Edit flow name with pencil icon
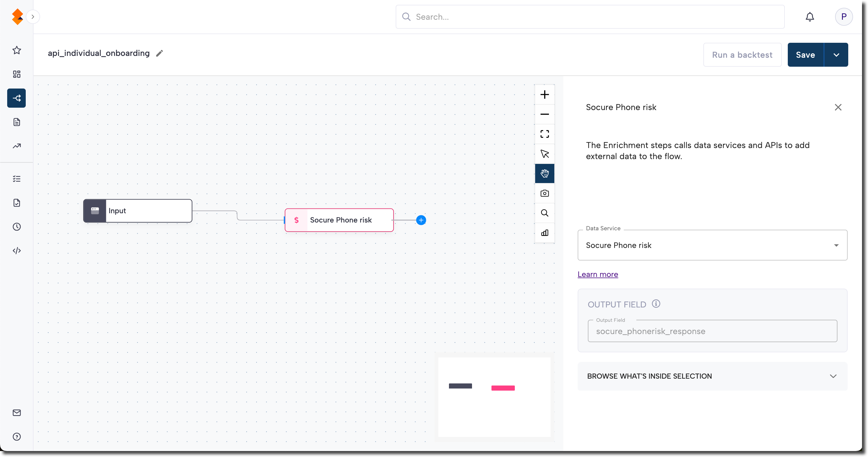Image resolution: width=868 pixels, height=457 pixels. click(x=159, y=53)
